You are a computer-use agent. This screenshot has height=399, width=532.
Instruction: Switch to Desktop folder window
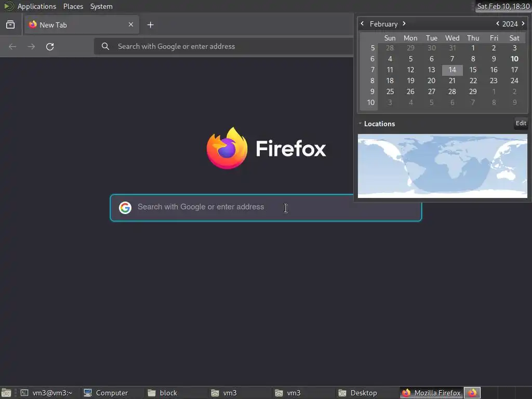pyautogui.click(x=357, y=393)
